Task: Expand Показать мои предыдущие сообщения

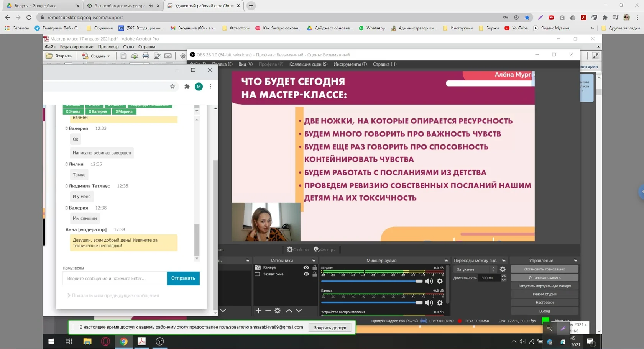Action: click(113, 296)
